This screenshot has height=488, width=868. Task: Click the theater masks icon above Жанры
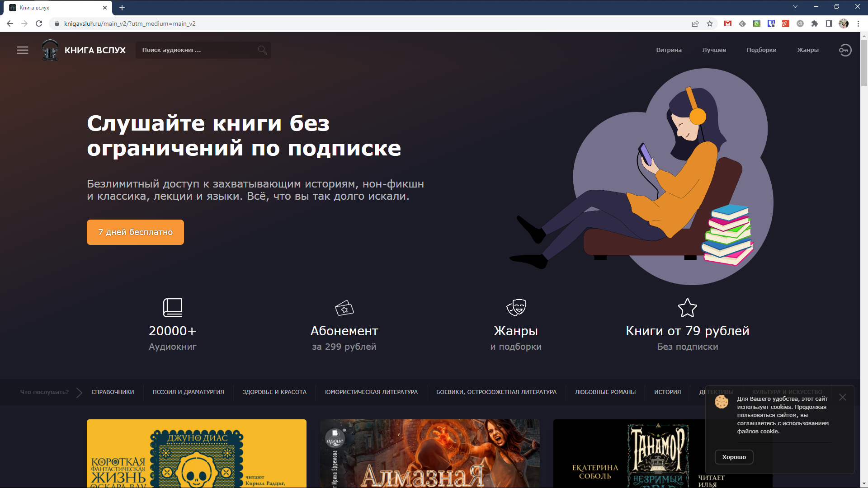point(516,308)
